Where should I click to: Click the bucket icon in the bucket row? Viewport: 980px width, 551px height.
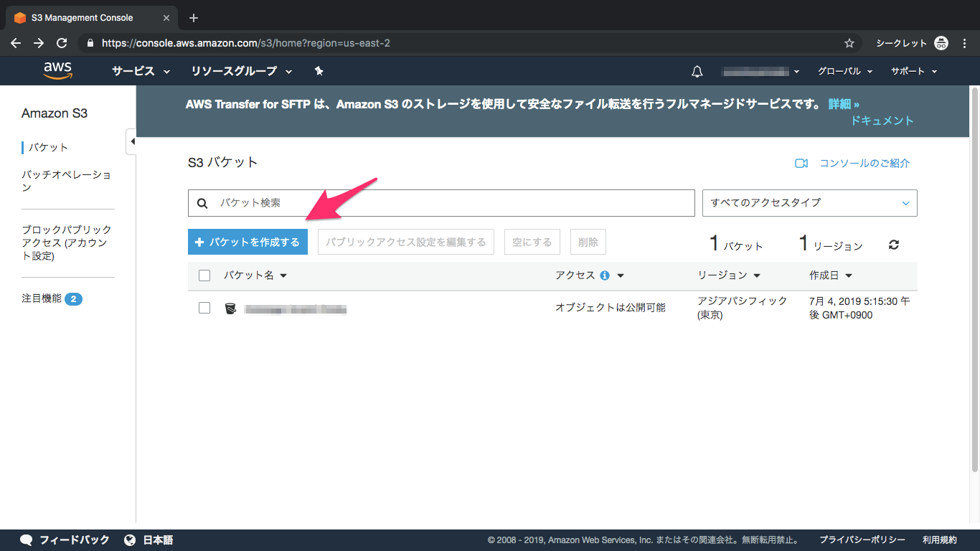pyautogui.click(x=230, y=309)
